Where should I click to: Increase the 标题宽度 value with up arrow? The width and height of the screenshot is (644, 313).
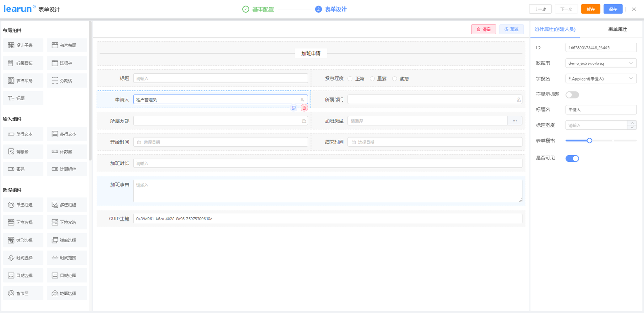(x=632, y=123)
